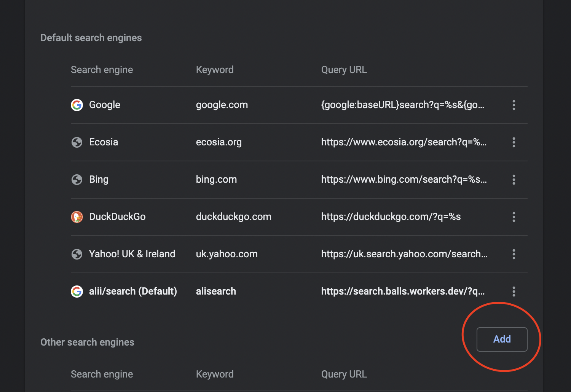Click the Google logo icon in first row
Viewport: 571px width, 392px height.
coord(77,105)
